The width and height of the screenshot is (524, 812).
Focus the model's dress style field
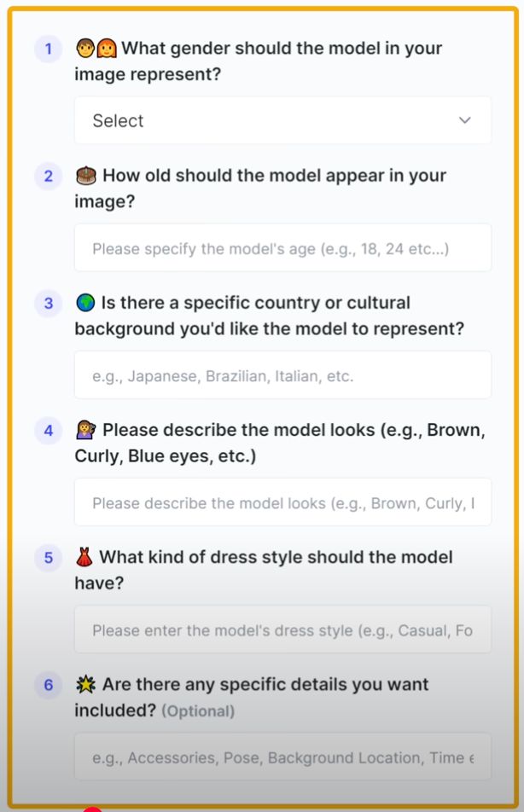[x=283, y=629]
